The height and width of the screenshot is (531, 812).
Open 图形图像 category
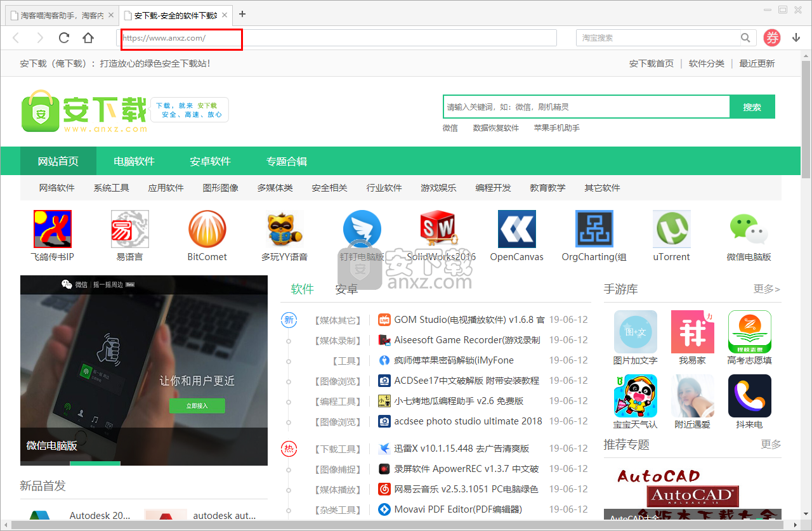221,188
